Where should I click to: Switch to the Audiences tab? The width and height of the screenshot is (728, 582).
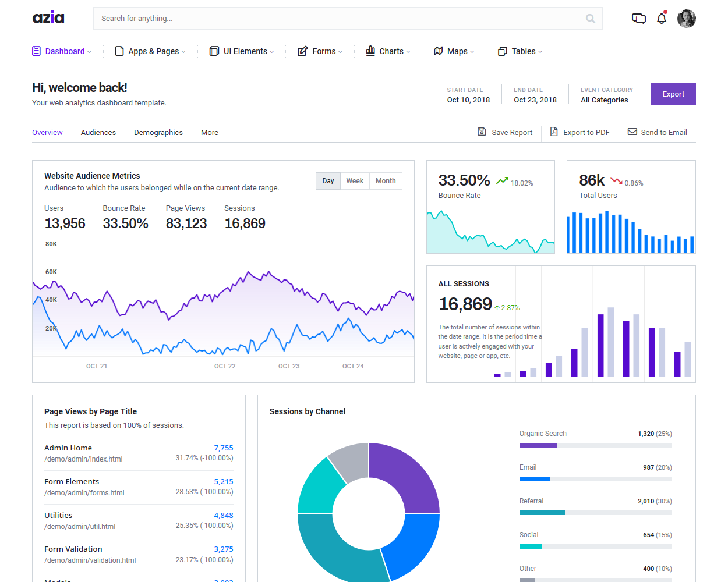pyautogui.click(x=98, y=133)
